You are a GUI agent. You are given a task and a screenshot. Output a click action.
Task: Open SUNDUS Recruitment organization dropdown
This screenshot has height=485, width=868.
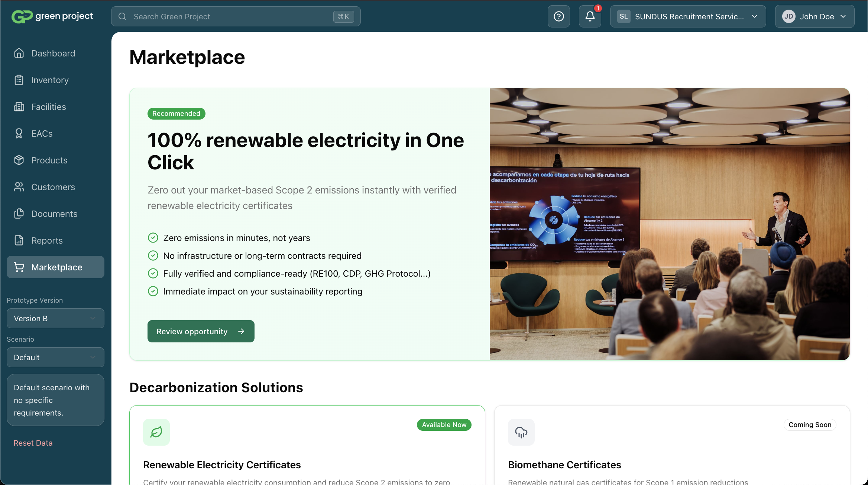coord(688,16)
